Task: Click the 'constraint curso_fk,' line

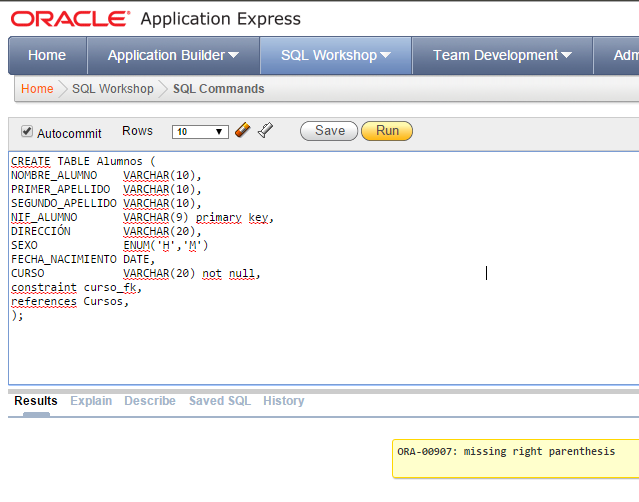Action: point(76,288)
